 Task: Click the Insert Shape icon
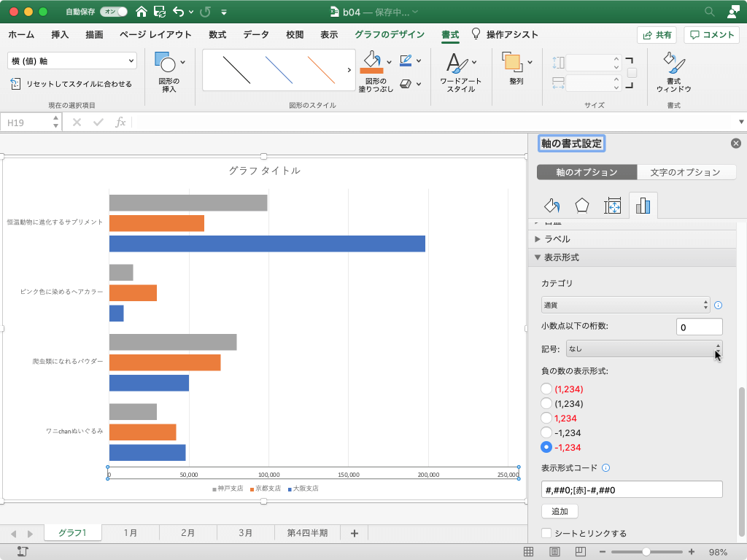pos(165,62)
